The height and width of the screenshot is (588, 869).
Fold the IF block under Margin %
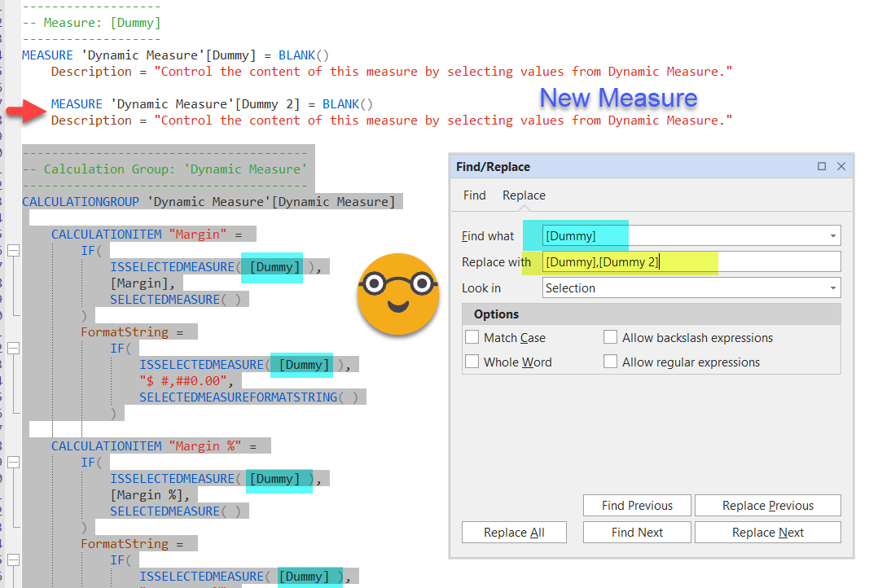(x=14, y=463)
